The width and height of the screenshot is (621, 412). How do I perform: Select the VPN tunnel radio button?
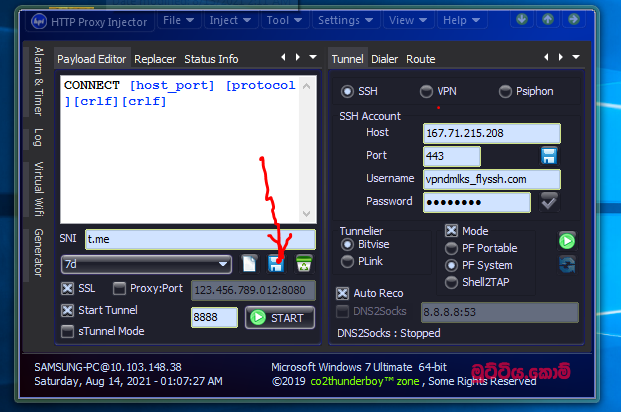click(x=426, y=92)
